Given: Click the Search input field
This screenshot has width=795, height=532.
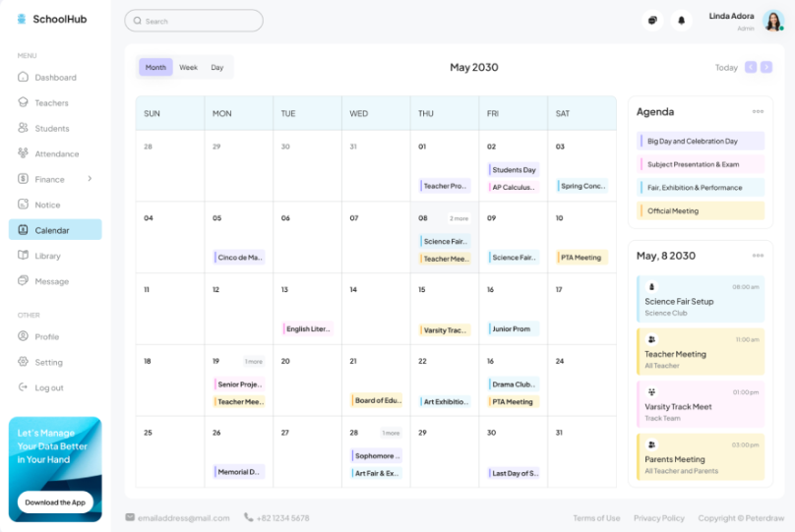Looking at the screenshot, I should coord(194,21).
